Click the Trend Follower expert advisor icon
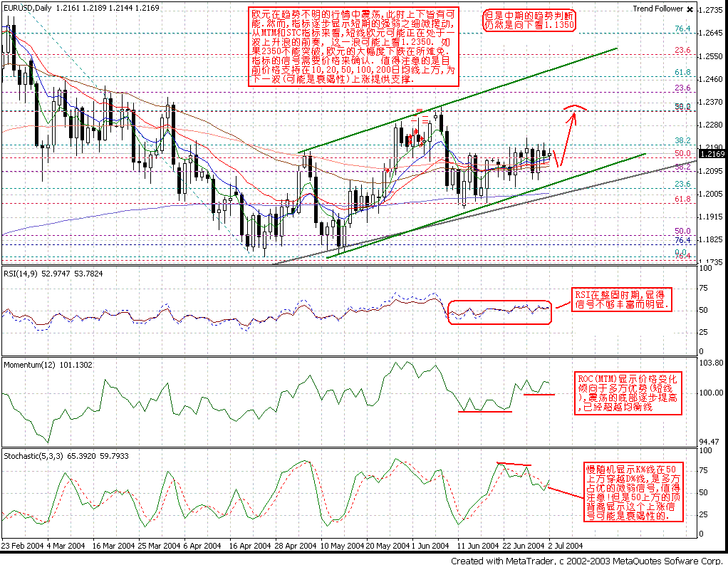 [690, 9]
